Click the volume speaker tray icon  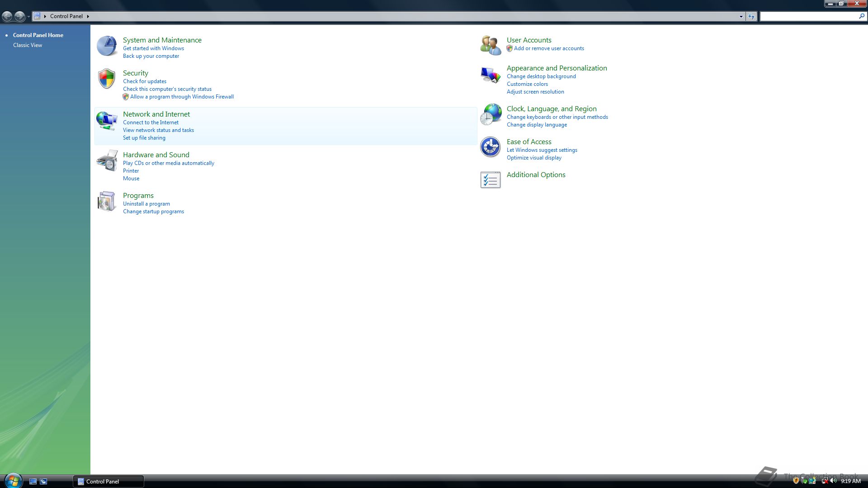point(833,480)
